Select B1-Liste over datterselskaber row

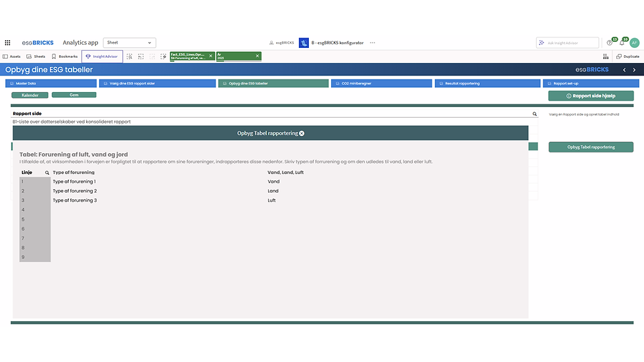tap(275, 122)
